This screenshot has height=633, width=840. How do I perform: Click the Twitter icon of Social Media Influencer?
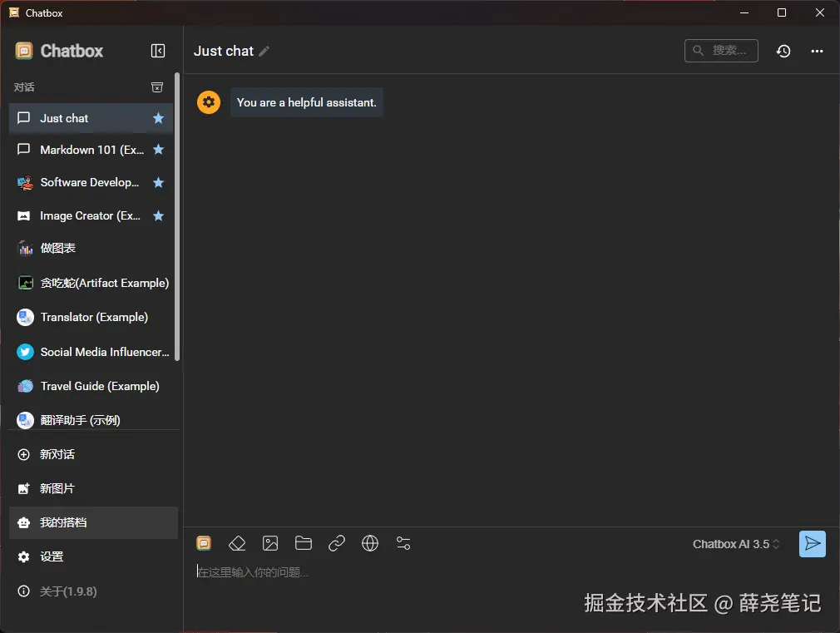click(x=25, y=352)
